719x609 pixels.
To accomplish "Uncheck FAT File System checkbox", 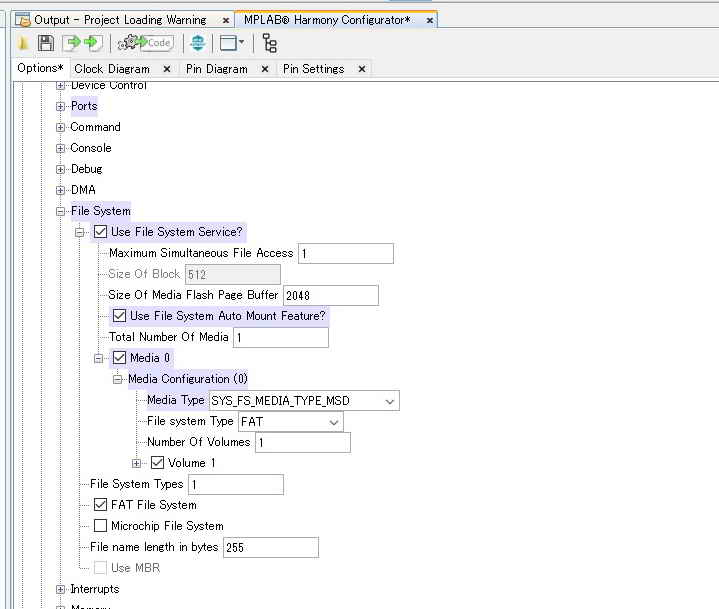I will click(100, 505).
